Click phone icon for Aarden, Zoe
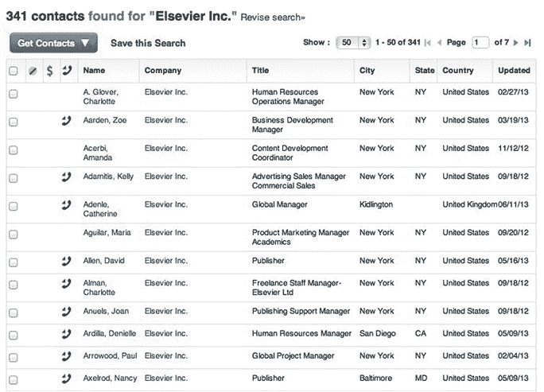Image resolution: width=544 pixels, height=392 pixels. pyautogui.click(x=66, y=121)
